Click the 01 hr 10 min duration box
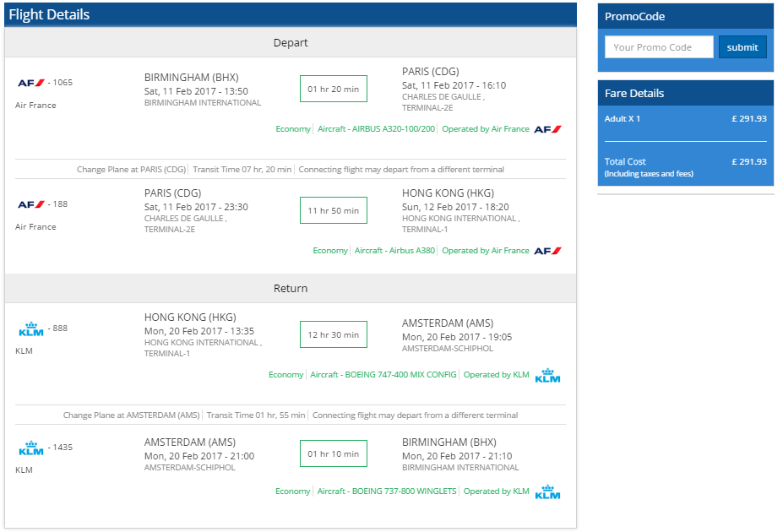 [333, 453]
